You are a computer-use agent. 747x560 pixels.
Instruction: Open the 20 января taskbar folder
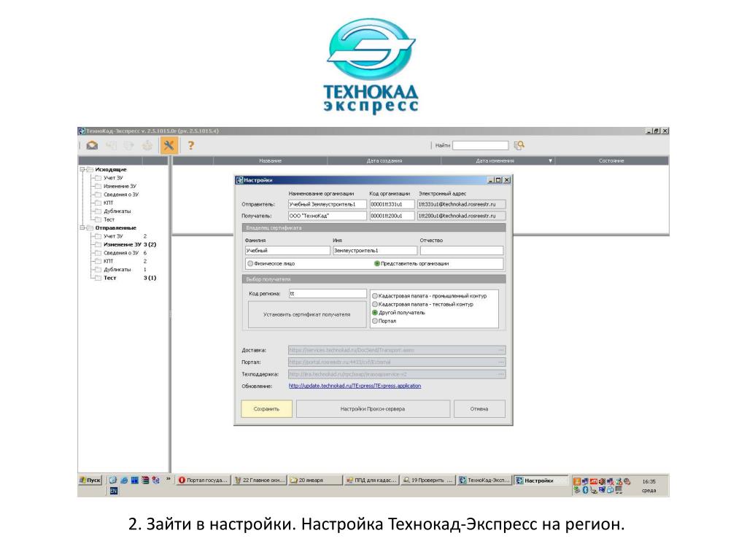click(x=315, y=480)
